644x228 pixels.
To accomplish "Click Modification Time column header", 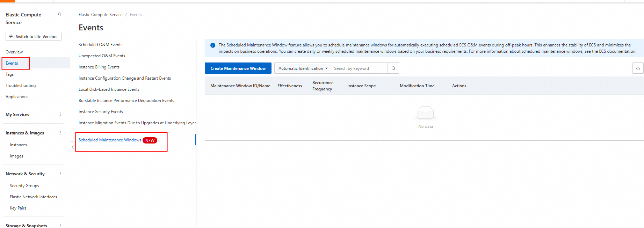I will tap(417, 86).
